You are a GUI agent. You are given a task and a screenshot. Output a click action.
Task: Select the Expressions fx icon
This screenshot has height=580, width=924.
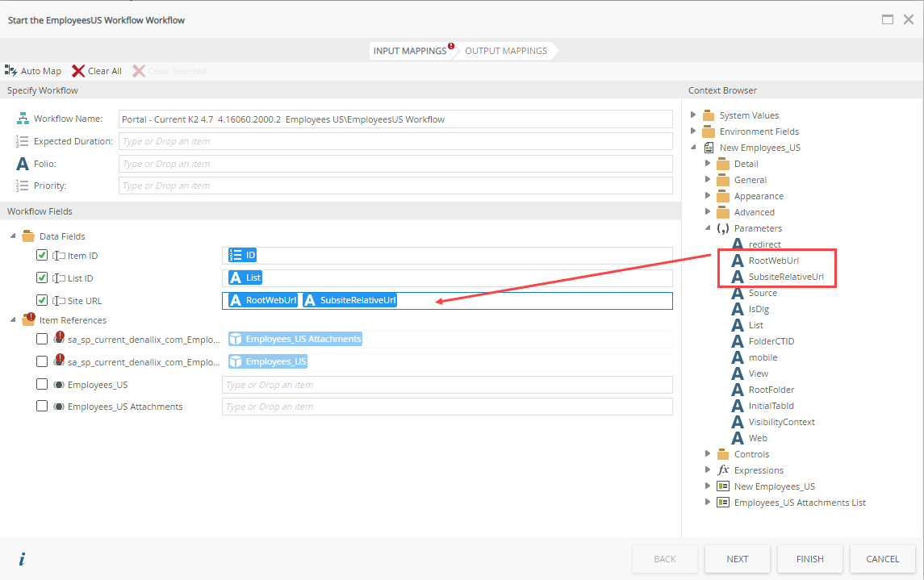[723, 470]
